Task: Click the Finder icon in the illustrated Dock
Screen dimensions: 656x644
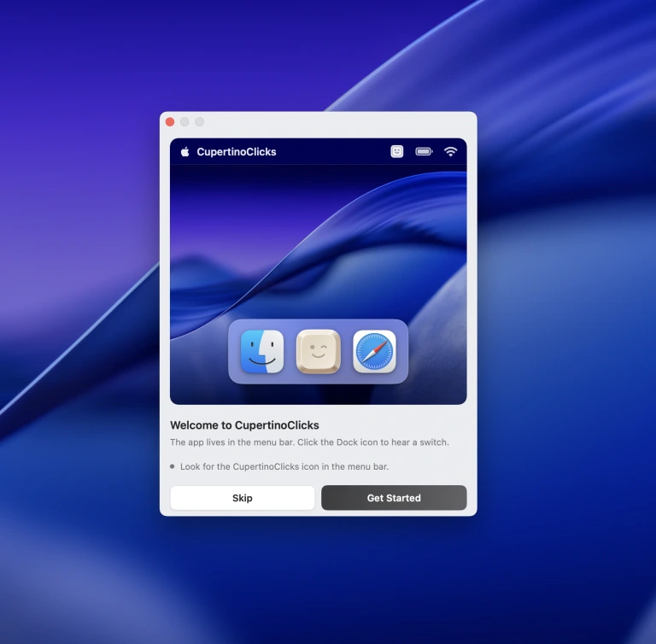Action: (262, 352)
